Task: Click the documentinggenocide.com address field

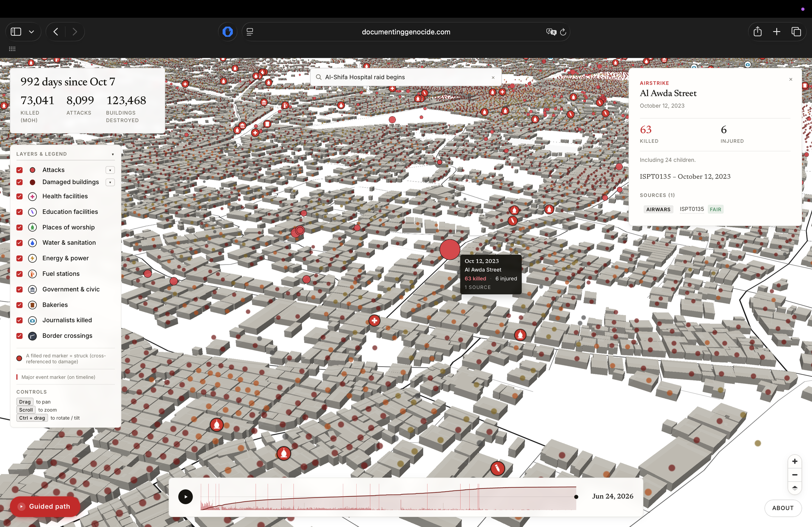Action: (406, 32)
